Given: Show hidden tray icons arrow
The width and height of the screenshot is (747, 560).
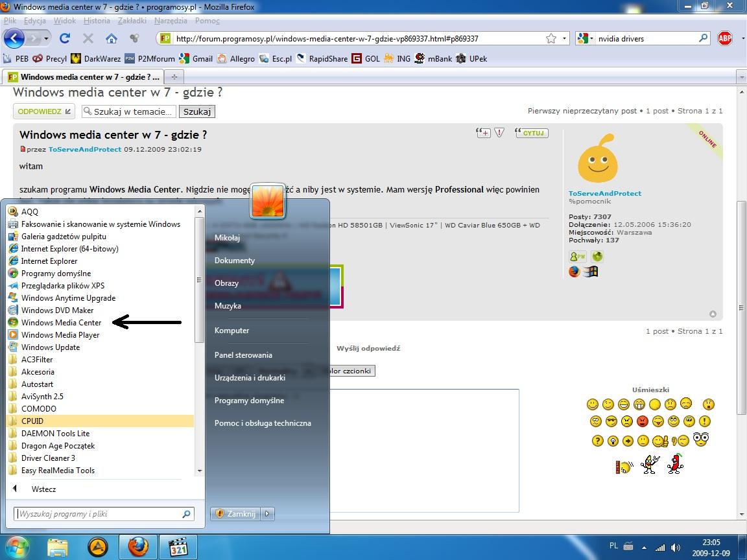Looking at the screenshot, I should point(644,548).
